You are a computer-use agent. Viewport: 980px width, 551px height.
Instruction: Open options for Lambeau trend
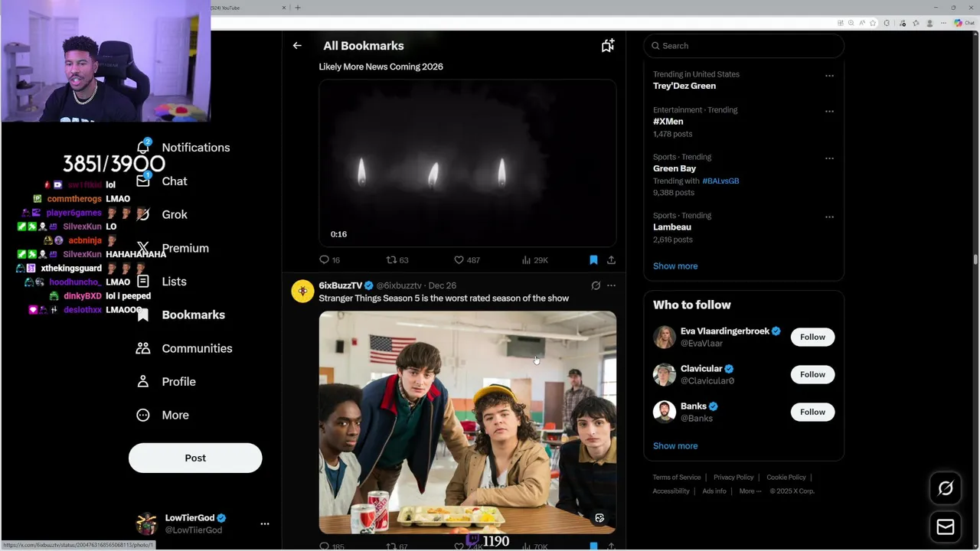pyautogui.click(x=829, y=217)
